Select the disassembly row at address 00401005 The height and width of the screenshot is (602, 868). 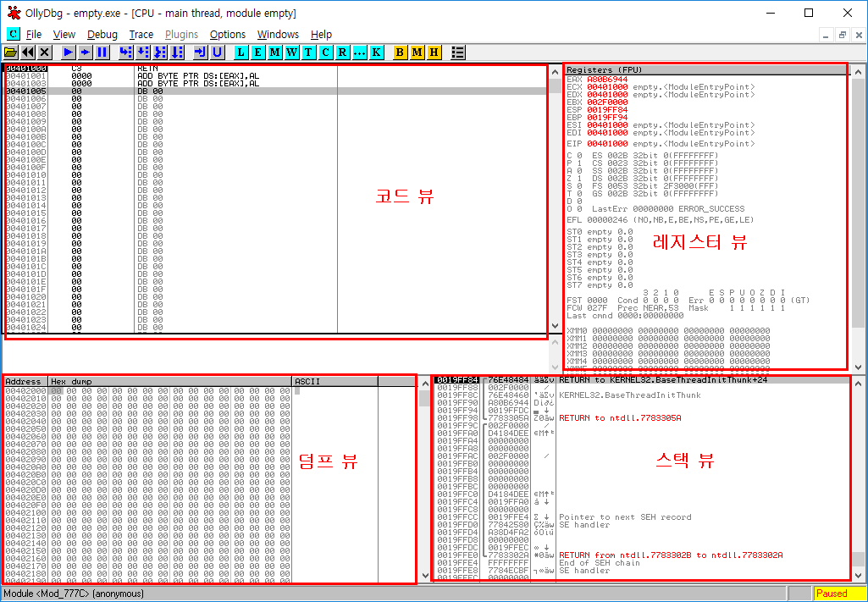click(275, 91)
